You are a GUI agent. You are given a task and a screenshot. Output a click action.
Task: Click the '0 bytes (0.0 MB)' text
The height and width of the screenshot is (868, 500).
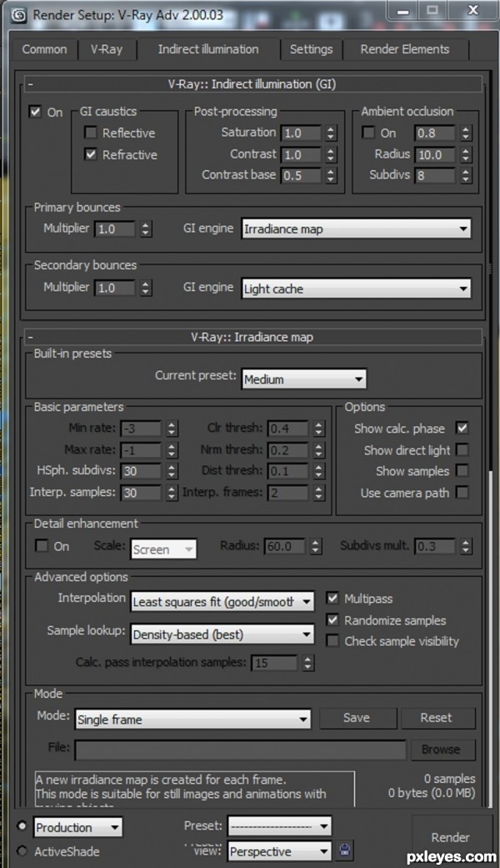point(432,793)
